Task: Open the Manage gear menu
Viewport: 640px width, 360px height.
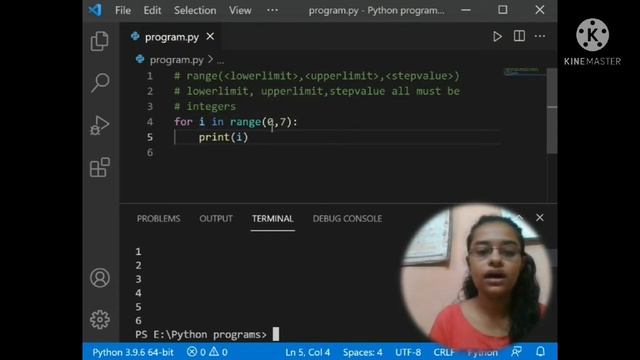Action: (100, 320)
